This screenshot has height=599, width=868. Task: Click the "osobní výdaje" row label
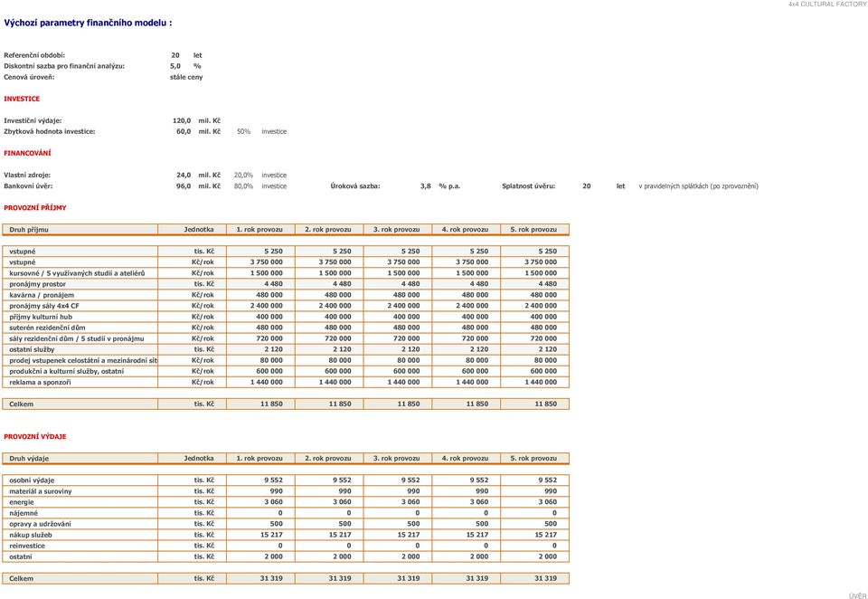[x=32, y=480]
